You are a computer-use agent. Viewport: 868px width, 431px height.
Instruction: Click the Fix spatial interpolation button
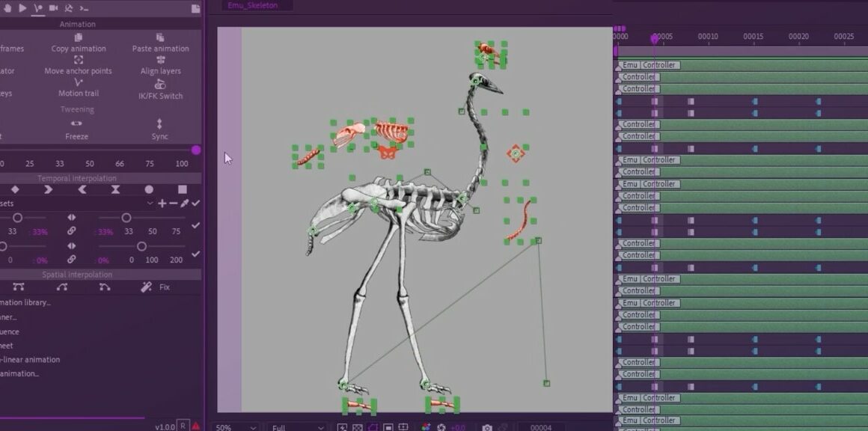coord(156,287)
